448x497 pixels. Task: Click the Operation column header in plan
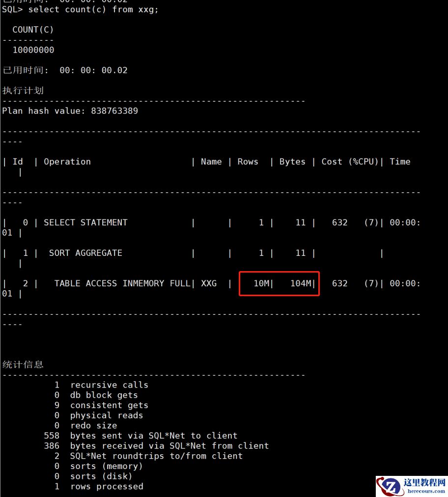[67, 162]
